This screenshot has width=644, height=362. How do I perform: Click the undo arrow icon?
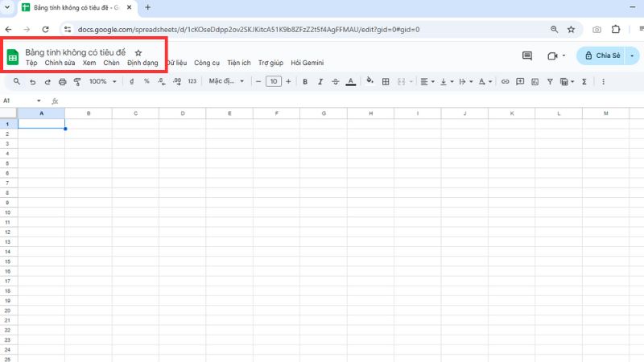[x=32, y=81]
